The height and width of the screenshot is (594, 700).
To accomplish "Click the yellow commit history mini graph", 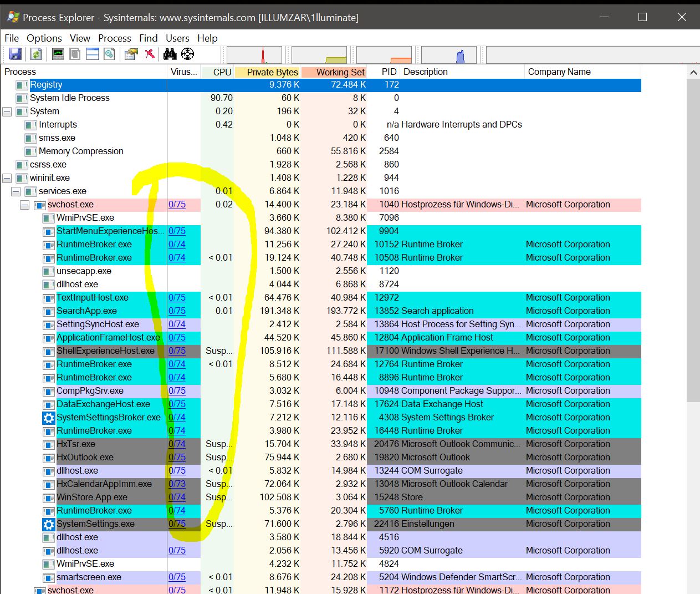I will click(x=319, y=55).
